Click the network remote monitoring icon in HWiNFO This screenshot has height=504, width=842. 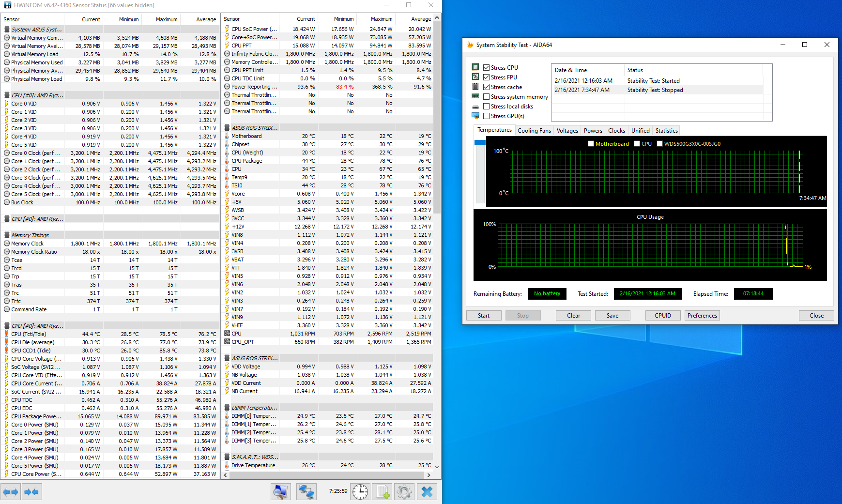pos(306,492)
